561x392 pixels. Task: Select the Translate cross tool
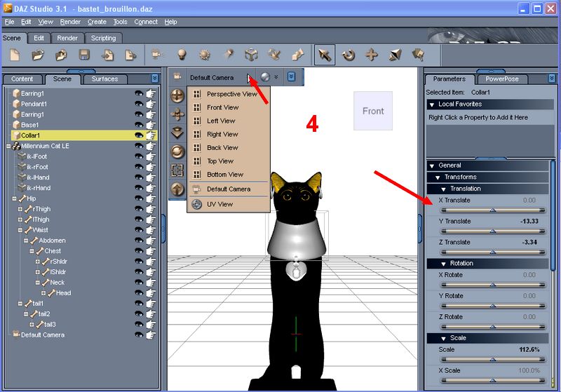(x=372, y=55)
